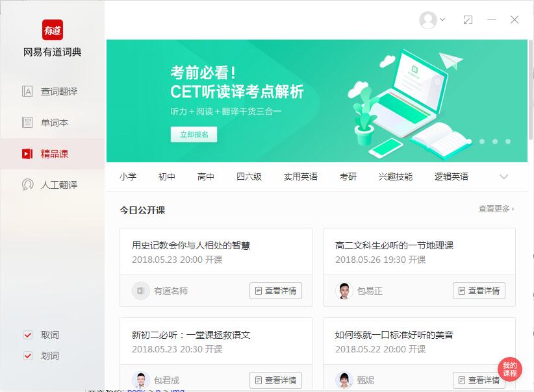The image size is (534, 392).
Task: Disable the 划词 option
Action: [27, 356]
